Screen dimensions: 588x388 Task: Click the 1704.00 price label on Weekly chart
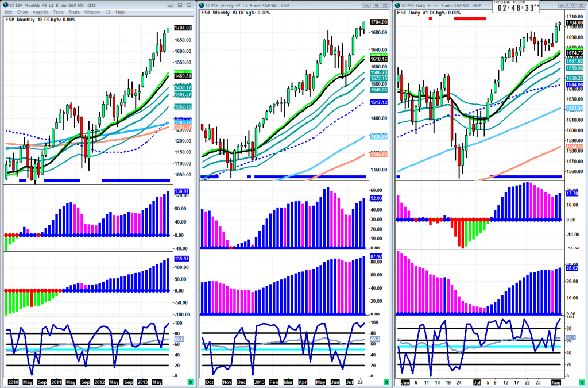(x=379, y=22)
